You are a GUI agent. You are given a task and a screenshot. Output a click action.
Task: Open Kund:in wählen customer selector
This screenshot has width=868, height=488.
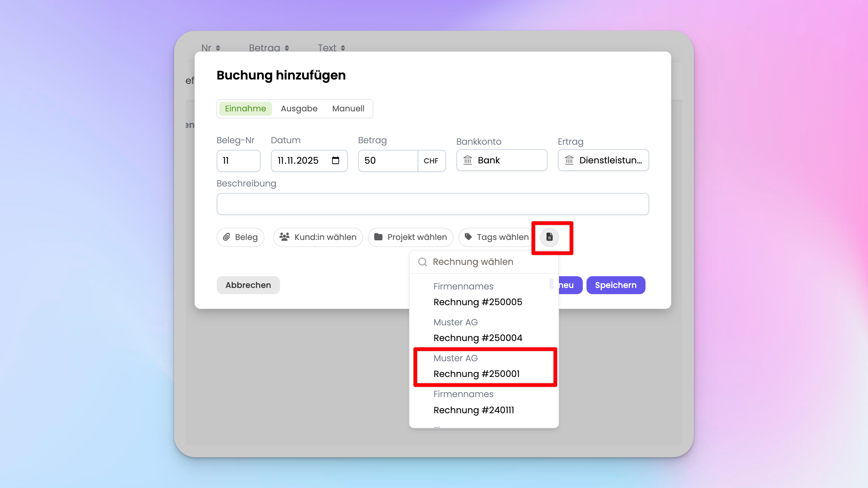[x=318, y=237]
